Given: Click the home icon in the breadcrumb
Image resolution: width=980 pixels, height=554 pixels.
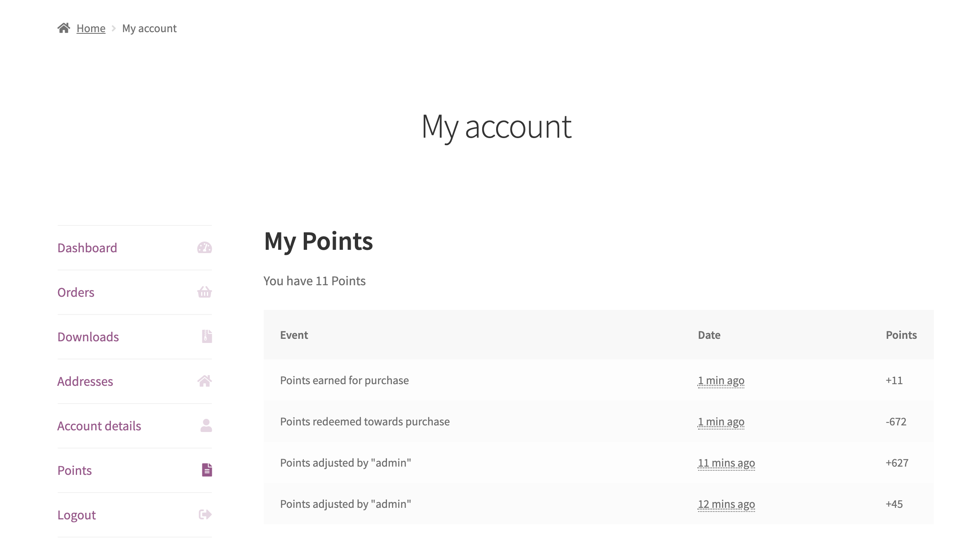Looking at the screenshot, I should click(65, 27).
